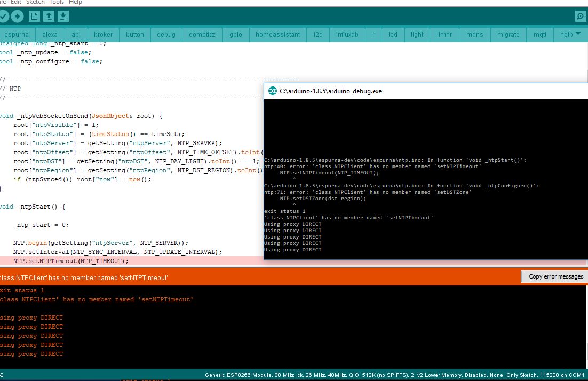Switch to the espurna tab
This screenshot has height=381, width=588.
pyautogui.click(x=17, y=34)
